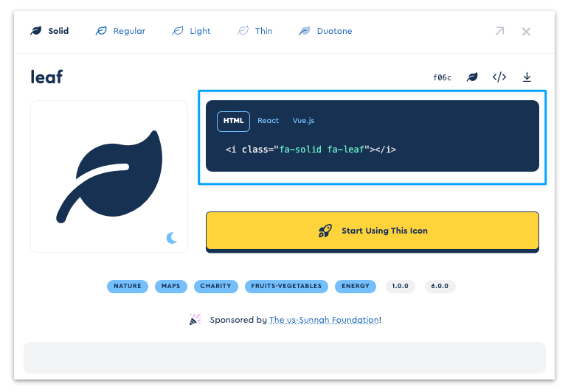Image resolution: width=568 pixels, height=392 pixels.
Task: Filter by the FRUITS-VEGETABLES tag
Action: [286, 286]
